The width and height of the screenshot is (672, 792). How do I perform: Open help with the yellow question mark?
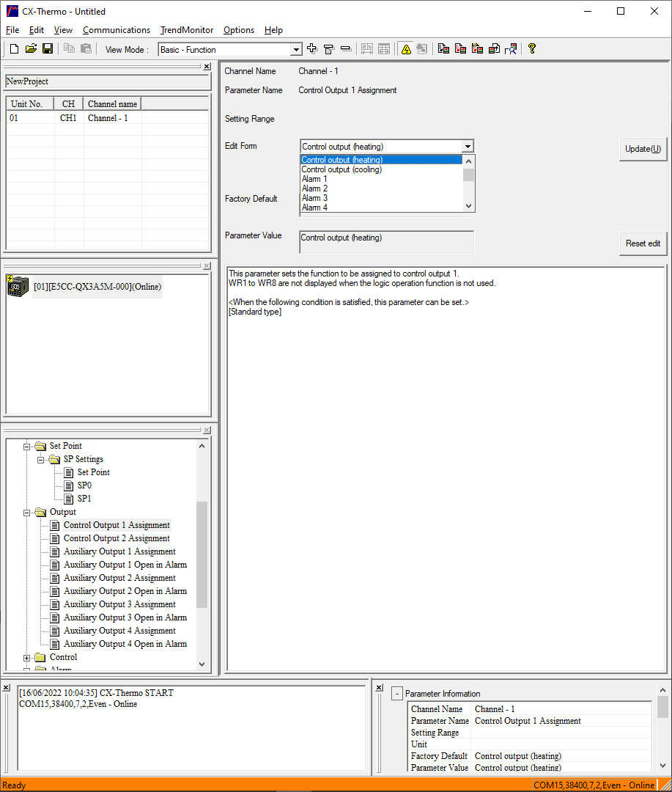tap(531, 49)
